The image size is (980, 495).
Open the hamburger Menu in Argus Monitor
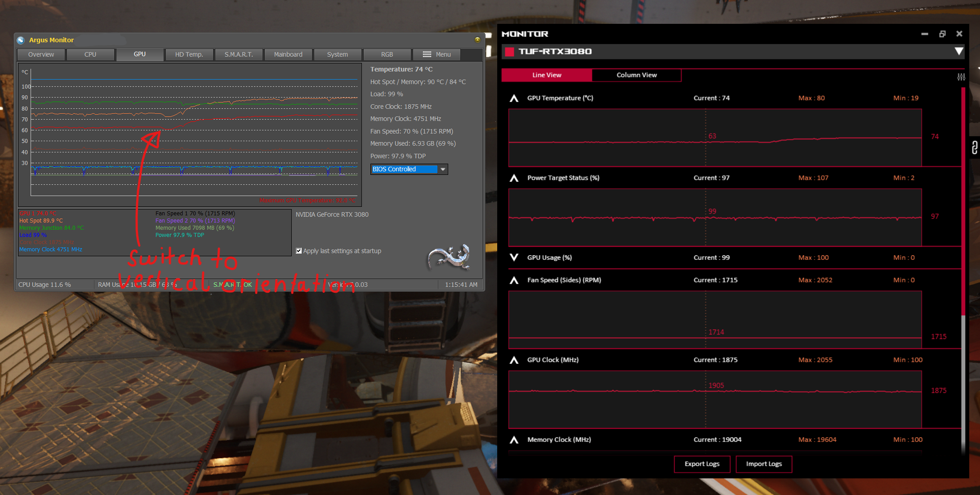pyautogui.click(x=437, y=54)
